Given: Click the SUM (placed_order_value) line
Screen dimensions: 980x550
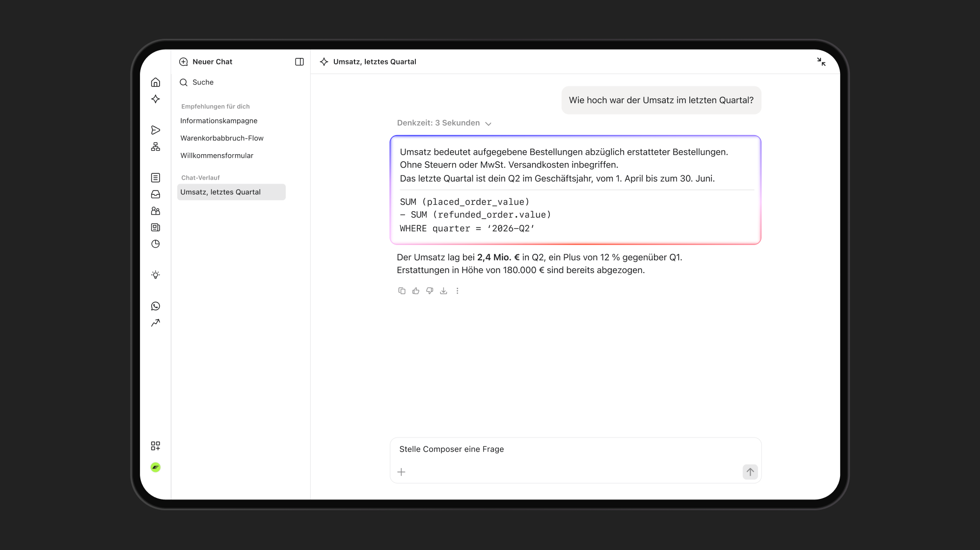Looking at the screenshot, I should click(x=464, y=202).
